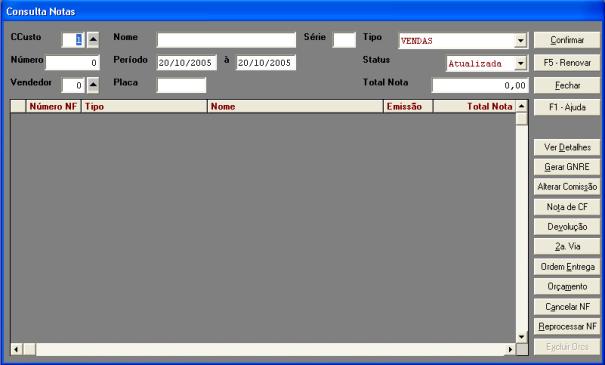Open Ver Detalhes
The height and width of the screenshot is (365, 605).
(x=567, y=147)
